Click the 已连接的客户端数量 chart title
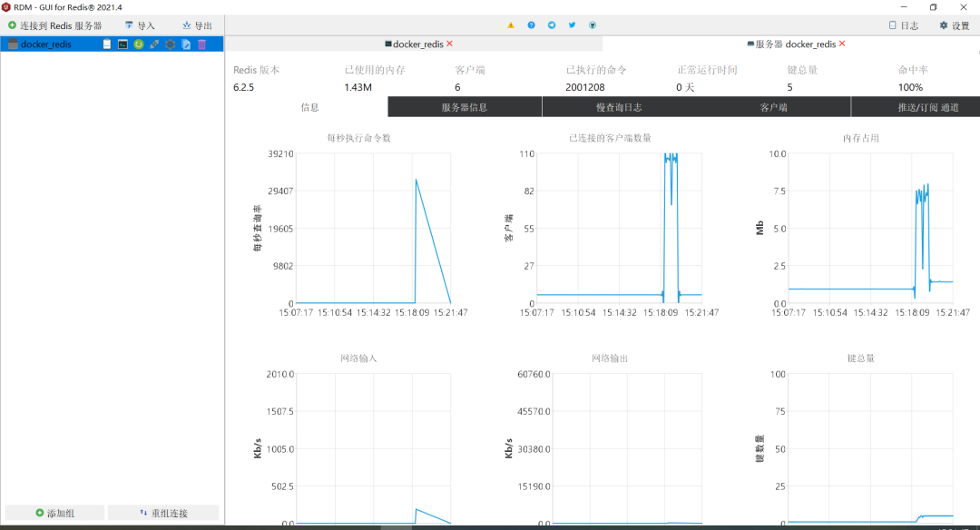Viewport: 980px width, 530px height. point(610,138)
